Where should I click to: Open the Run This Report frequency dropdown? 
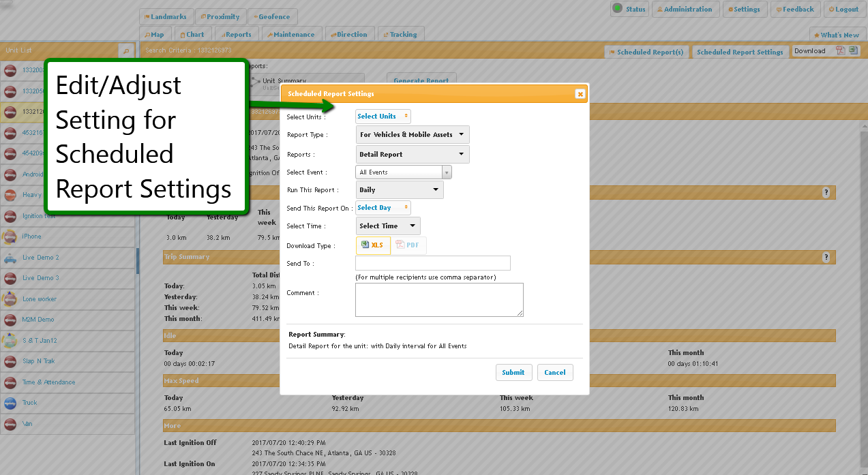[x=400, y=190]
